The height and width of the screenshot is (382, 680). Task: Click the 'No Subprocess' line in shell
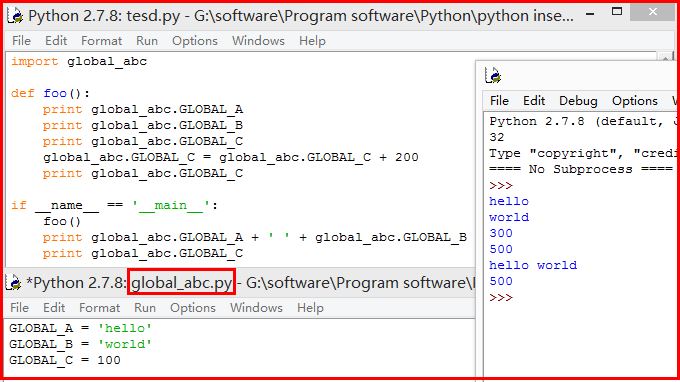point(581,169)
